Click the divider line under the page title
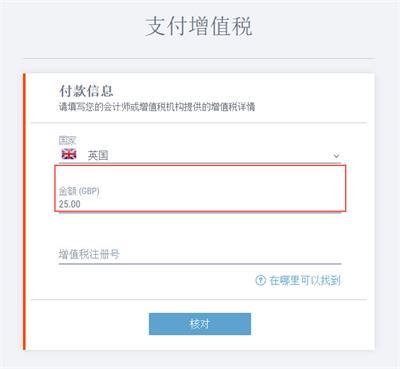400x369 pixels. click(x=199, y=58)
